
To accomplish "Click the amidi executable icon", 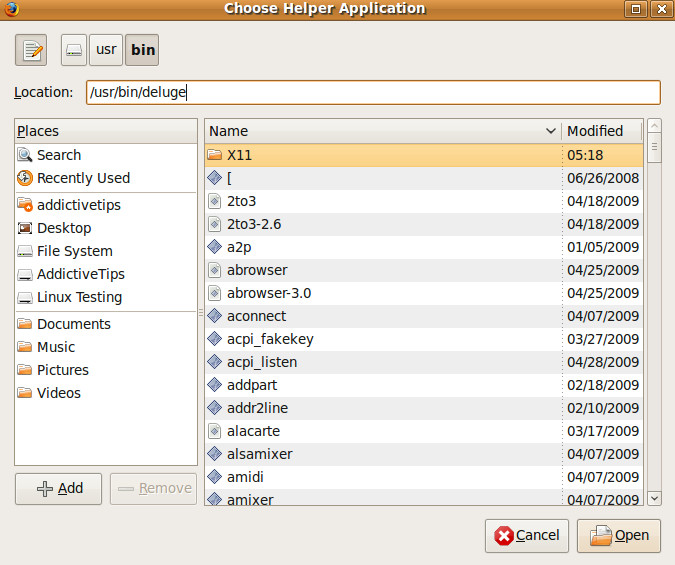I will pos(214,477).
